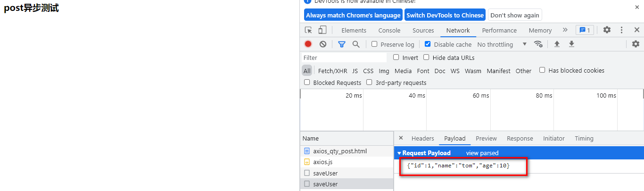Filter requests by Img type
The width and height of the screenshot is (644, 191).
click(x=384, y=71)
